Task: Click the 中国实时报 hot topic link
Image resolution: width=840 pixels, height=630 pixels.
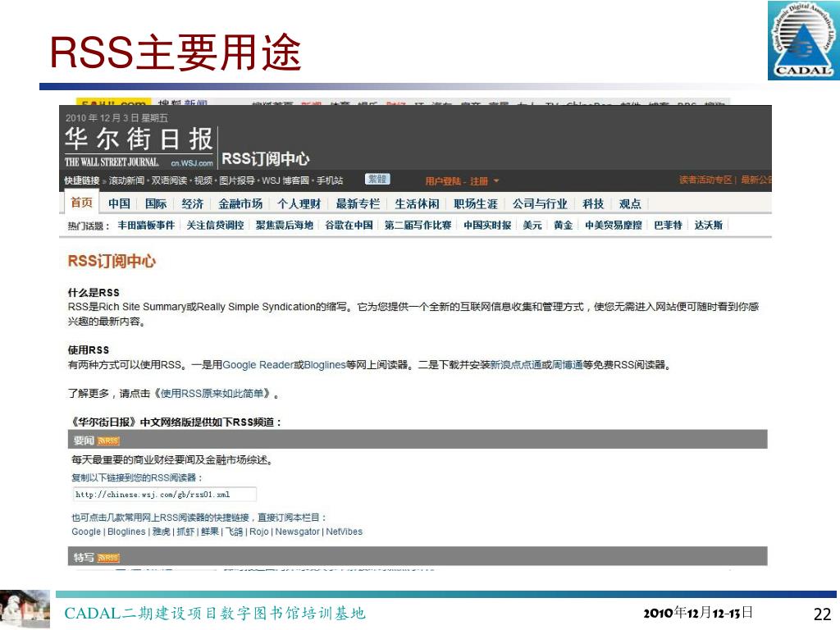Action: pos(487,225)
